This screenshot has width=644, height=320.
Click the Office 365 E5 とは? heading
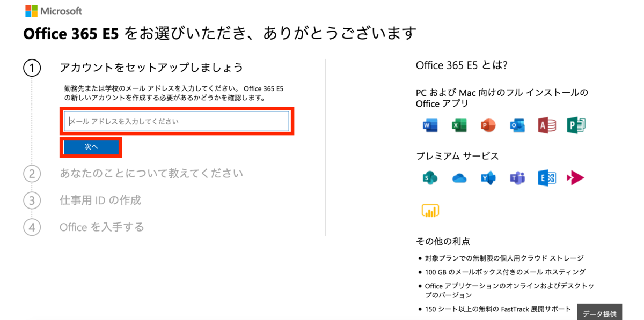click(x=462, y=65)
